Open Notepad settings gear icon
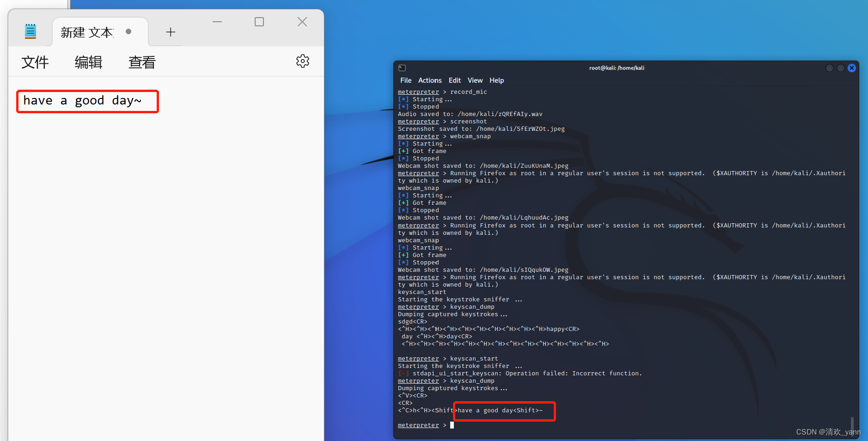 pyautogui.click(x=303, y=61)
